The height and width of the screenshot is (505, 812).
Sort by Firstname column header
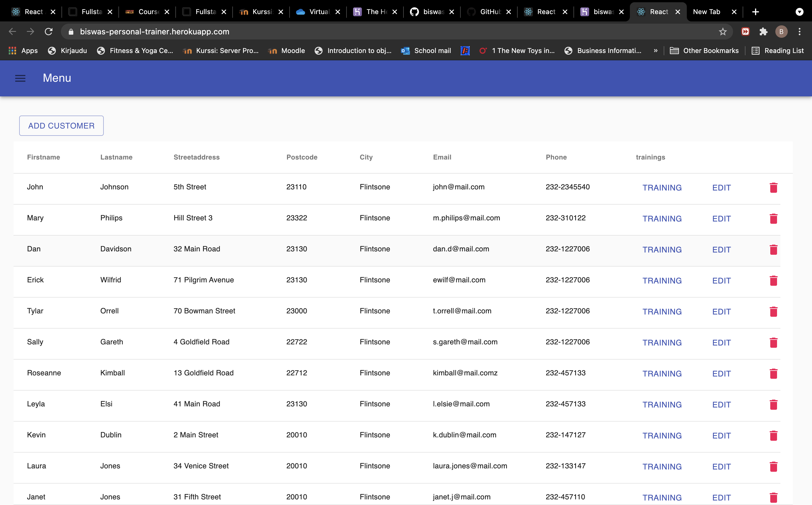[x=43, y=157]
